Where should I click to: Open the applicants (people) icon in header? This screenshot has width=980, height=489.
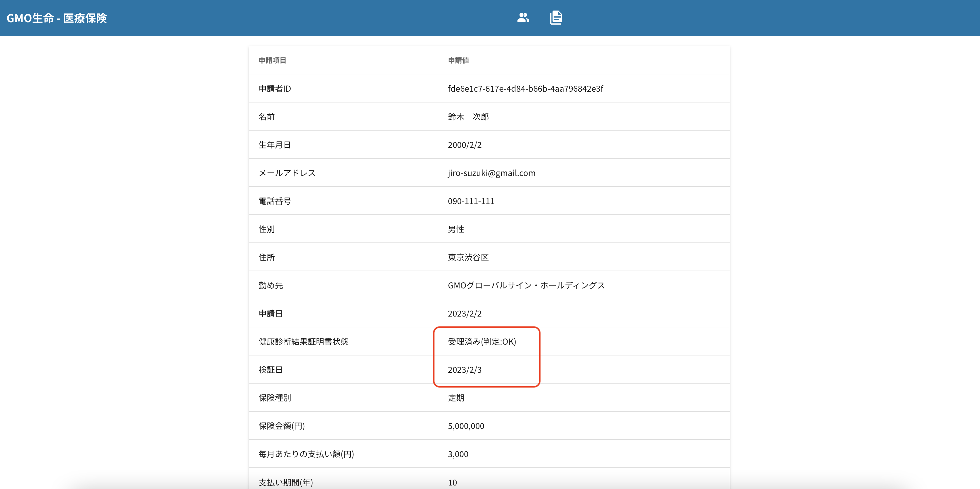(523, 18)
